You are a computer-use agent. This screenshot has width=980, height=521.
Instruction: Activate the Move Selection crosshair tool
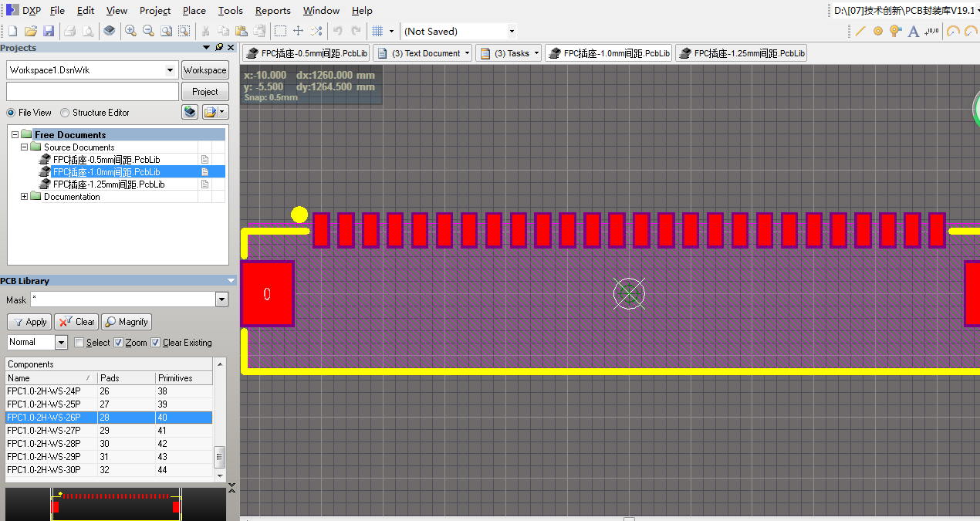pos(298,31)
